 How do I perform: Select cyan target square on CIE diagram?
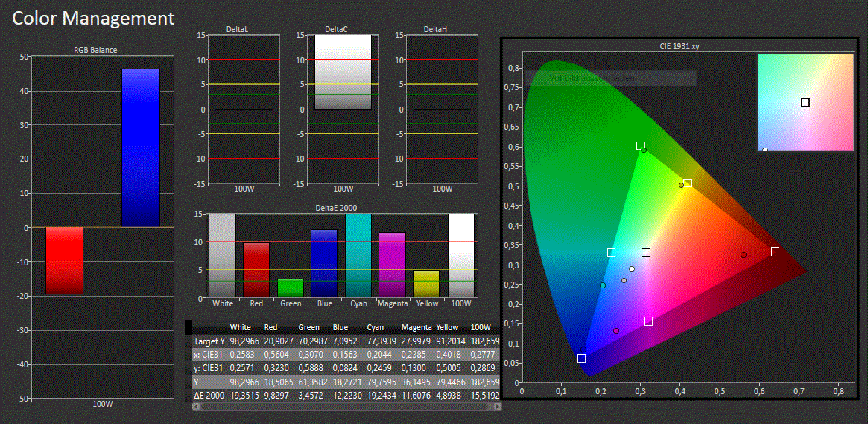point(611,253)
